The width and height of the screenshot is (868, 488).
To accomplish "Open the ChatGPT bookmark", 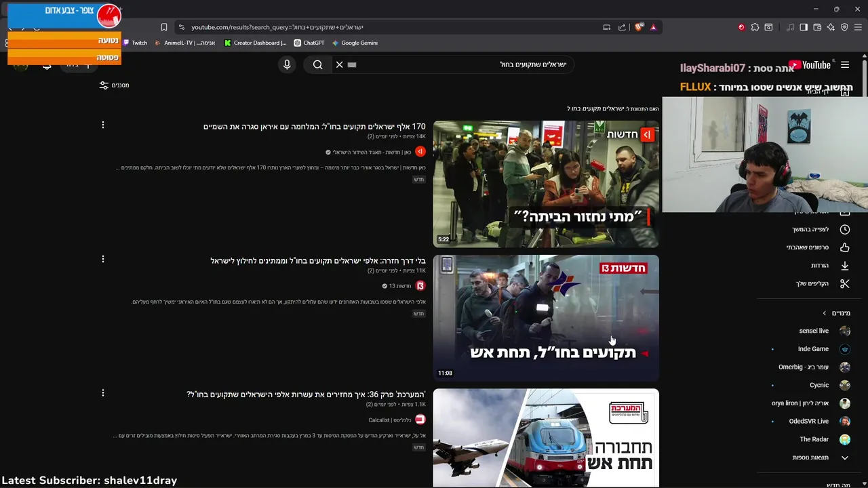I will [309, 43].
